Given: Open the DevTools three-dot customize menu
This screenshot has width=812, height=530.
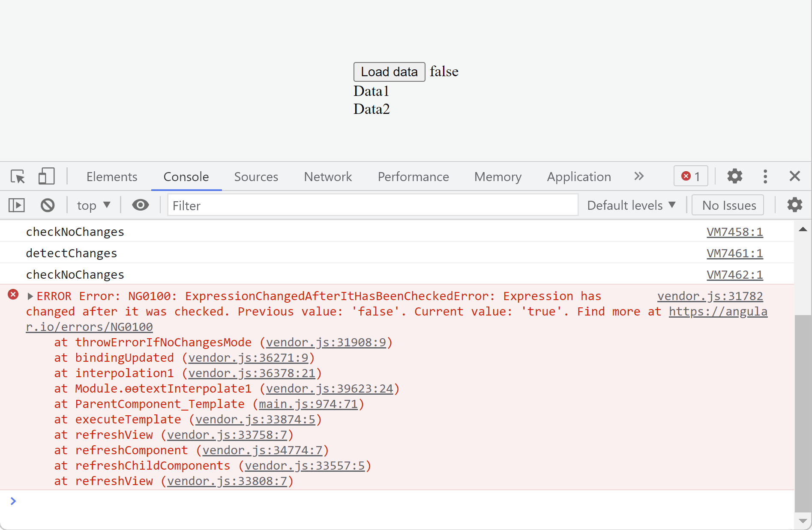Looking at the screenshot, I should point(765,176).
